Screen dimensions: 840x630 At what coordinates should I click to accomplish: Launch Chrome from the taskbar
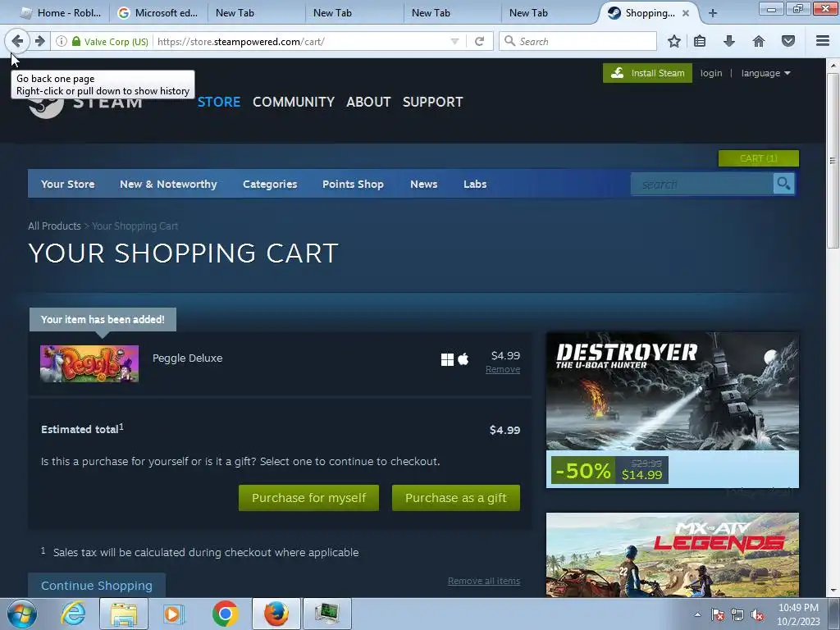tap(225, 614)
